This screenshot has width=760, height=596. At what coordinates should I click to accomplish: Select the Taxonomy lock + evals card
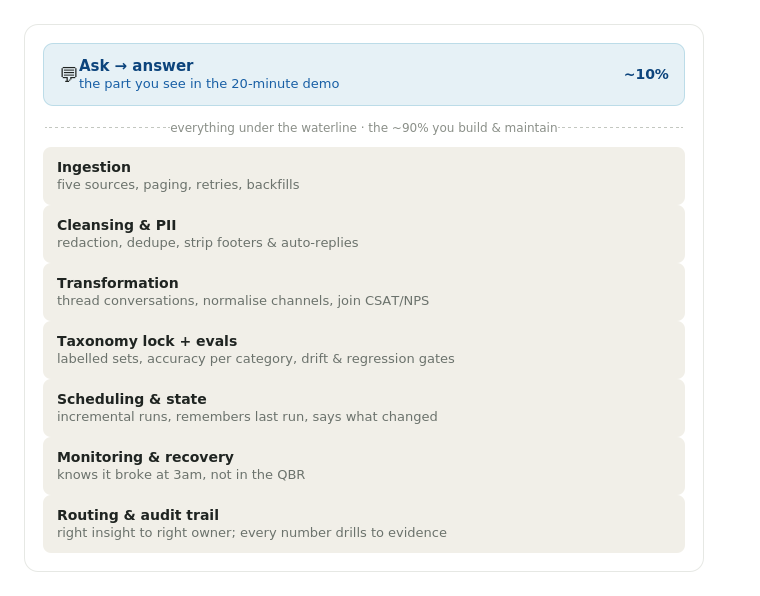[364, 350]
